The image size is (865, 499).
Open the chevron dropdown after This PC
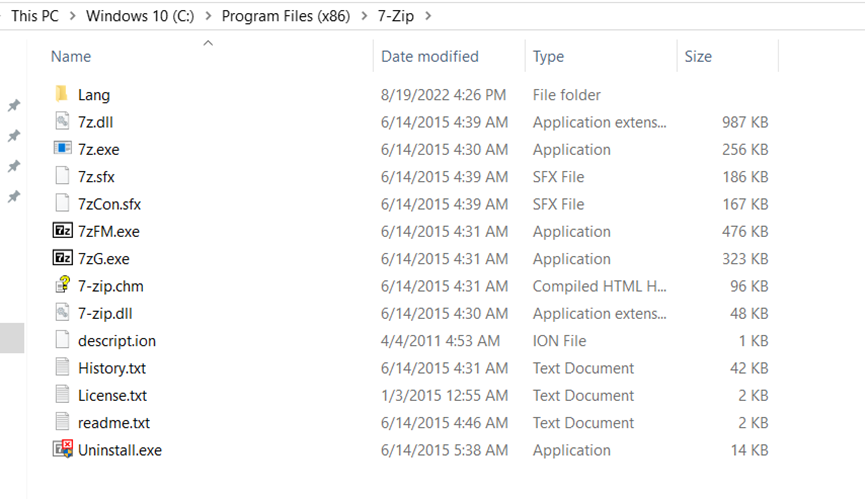pyautogui.click(x=72, y=16)
